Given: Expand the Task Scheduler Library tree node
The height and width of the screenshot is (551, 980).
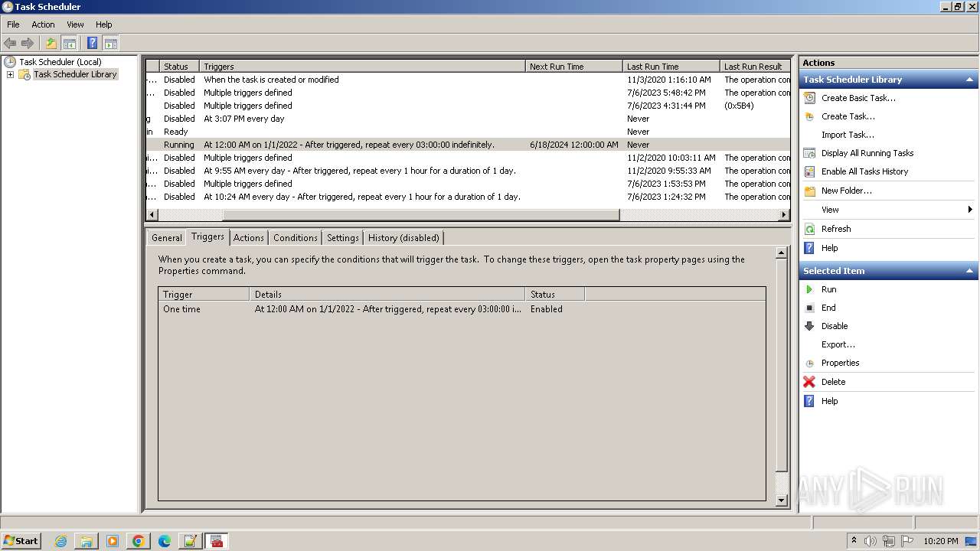Looking at the screenshot, I should [10, 74].
